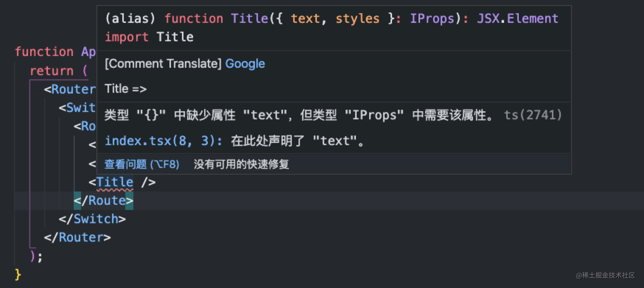Click the underlined Title tag in the editor
Viewport: 644px width, 288px height.
click(x=115, y=182)
